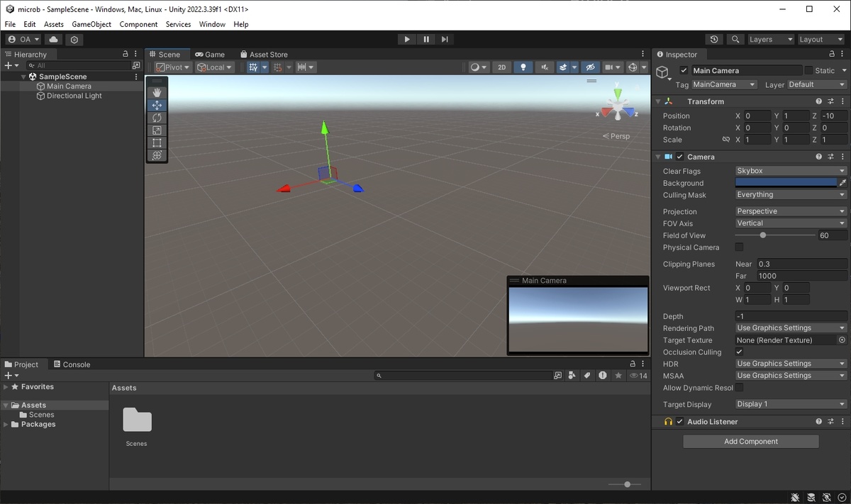
Task: Toggle scene lighting bulb icon
Action: (x=523, y=67)
